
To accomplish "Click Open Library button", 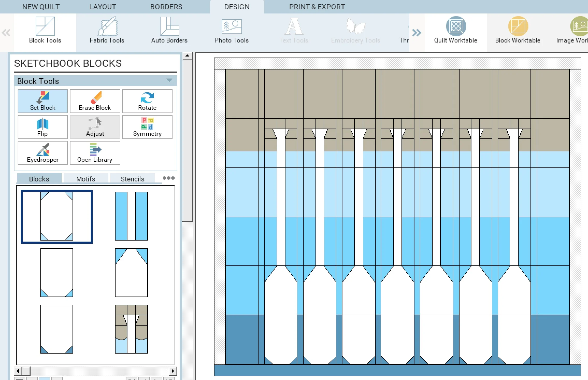I will 95,153.
